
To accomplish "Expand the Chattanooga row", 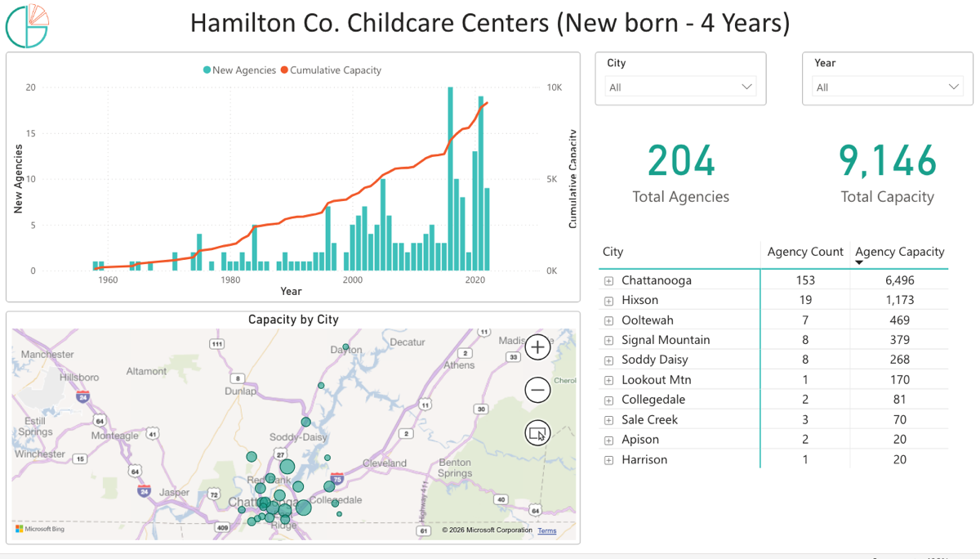I will tap(608, 280).
